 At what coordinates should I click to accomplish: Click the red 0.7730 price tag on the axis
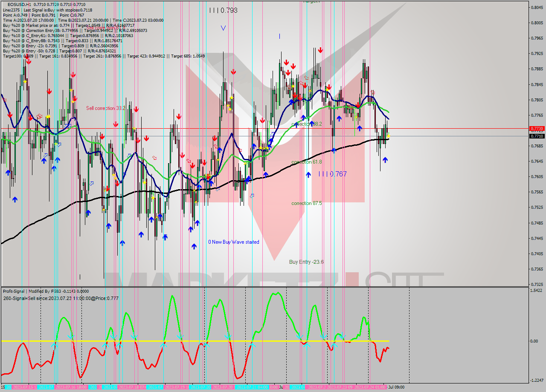click(x=537, y=128)
